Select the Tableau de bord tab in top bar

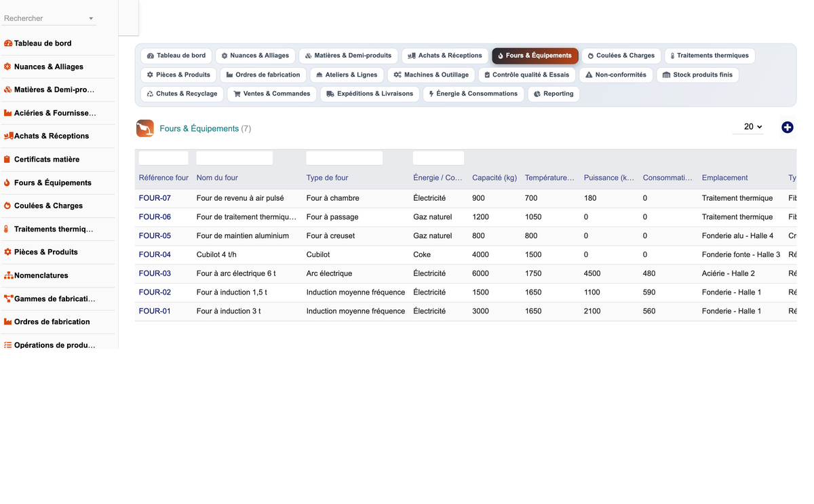[176, 56]
